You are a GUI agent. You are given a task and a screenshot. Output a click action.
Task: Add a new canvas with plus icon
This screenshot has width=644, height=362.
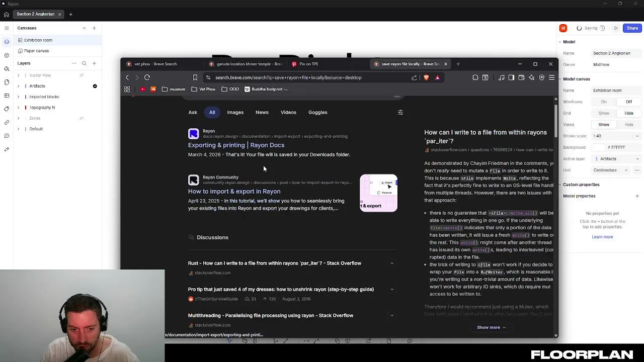pyautogui.click(x=94, y=28)
